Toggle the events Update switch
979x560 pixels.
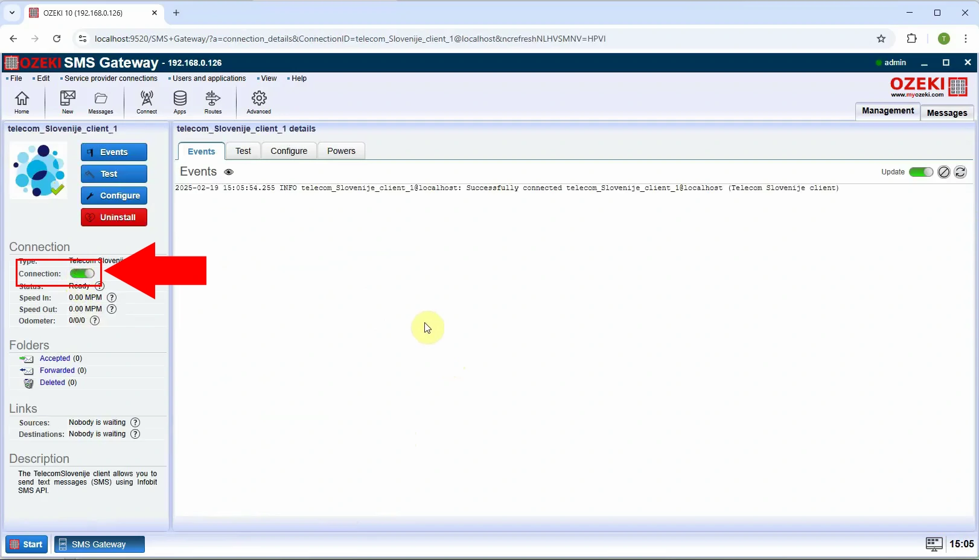pos(921,172)
